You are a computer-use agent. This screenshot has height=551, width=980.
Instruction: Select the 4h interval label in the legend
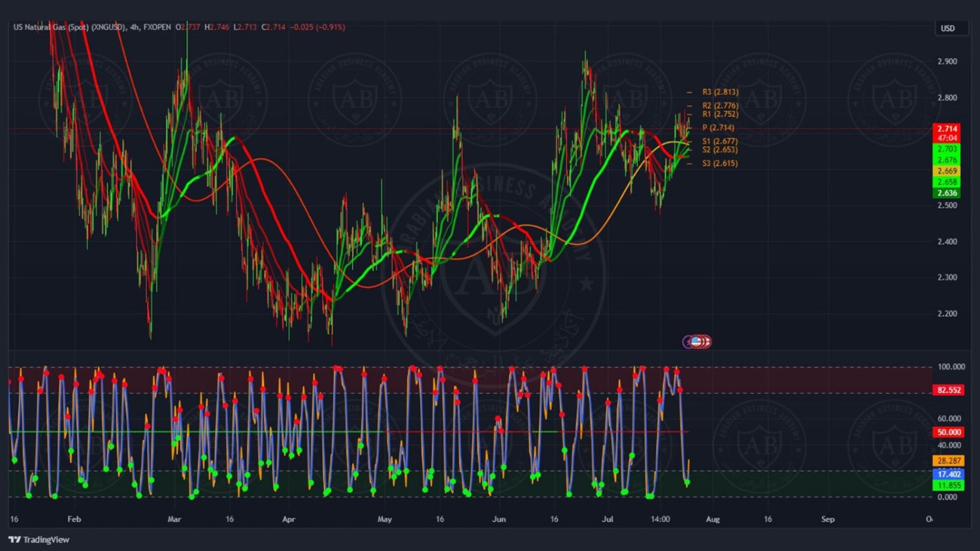click(135, 27)
